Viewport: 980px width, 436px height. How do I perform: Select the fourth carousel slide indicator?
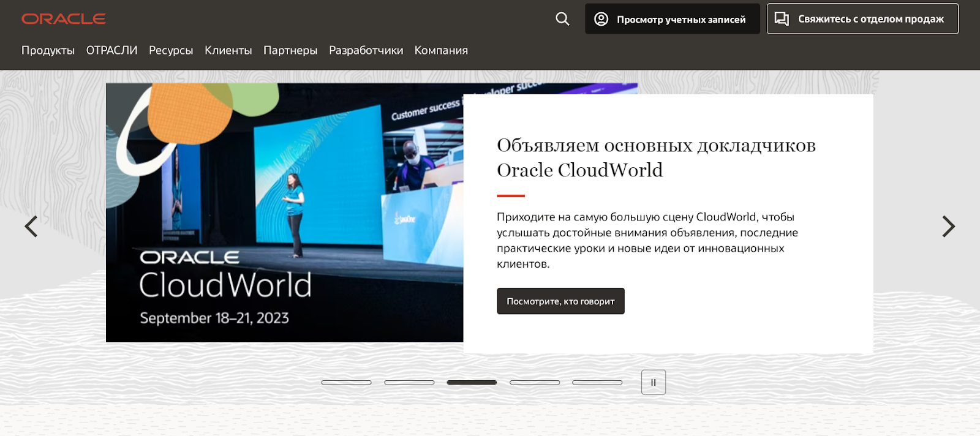(535, 382)
